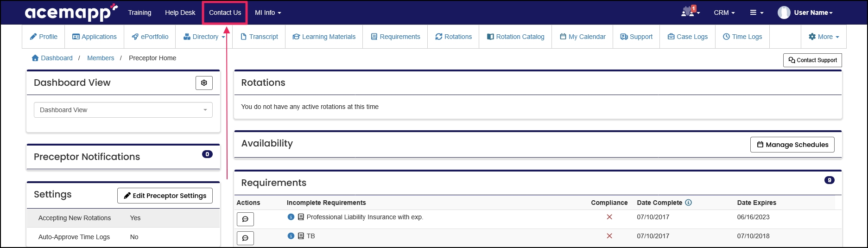Click the 07/10/2018 expiry date
This screenshot has width=868, height=248.
coord(753,236)
